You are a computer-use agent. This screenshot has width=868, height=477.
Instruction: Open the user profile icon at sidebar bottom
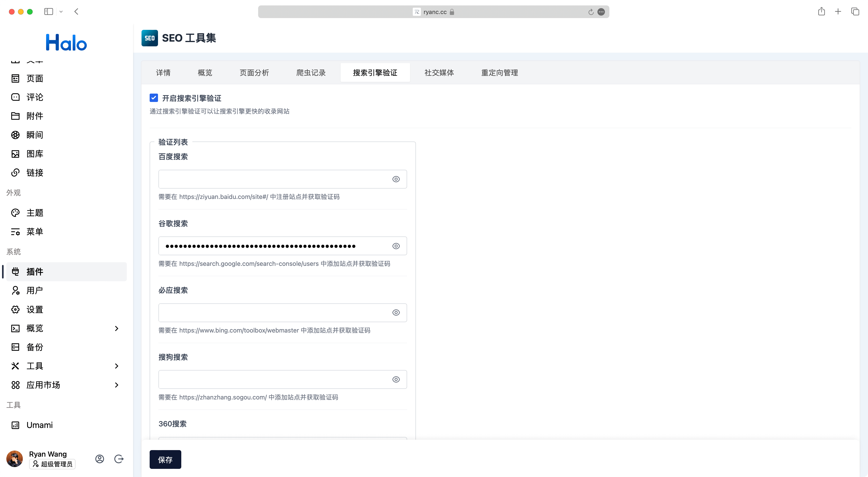pyautogui.click(x=99, y=459)
